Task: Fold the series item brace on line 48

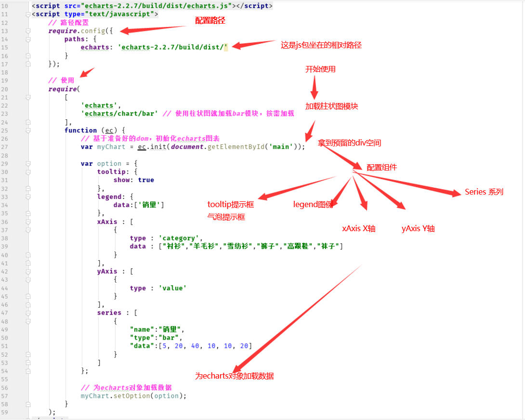Action: [28, 322]
